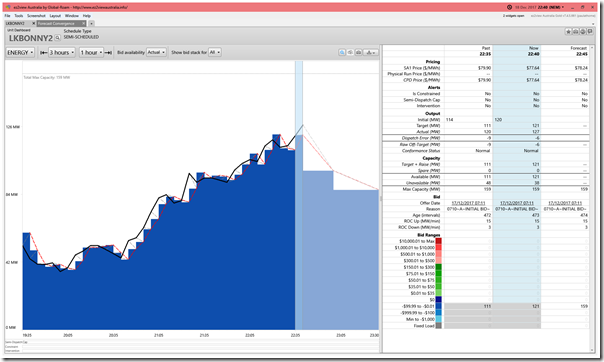Click the Fixed Load grey swatch
The height and width of the screenshot is (362, 604).
438,326
